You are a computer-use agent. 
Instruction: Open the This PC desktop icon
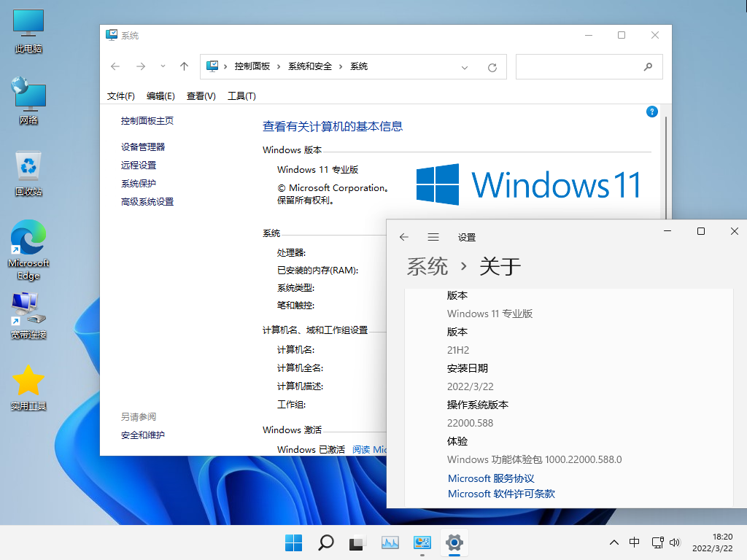pos(28,31)
